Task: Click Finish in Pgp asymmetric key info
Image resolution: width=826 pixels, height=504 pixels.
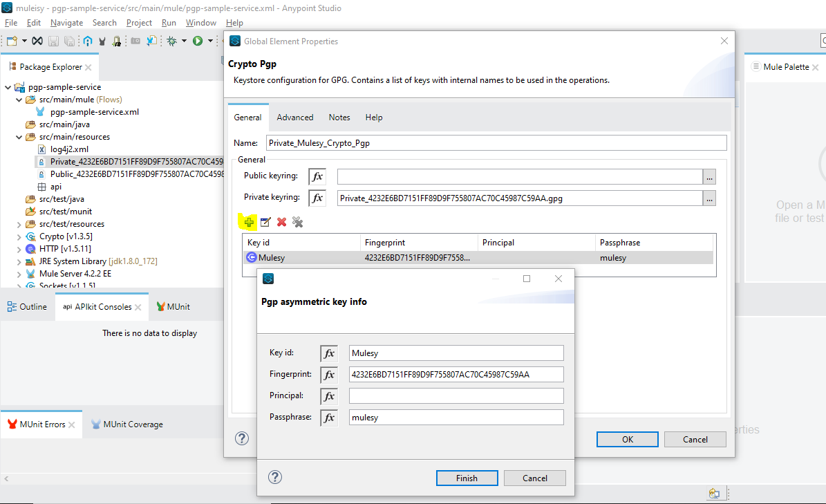Action: [467, 478]
